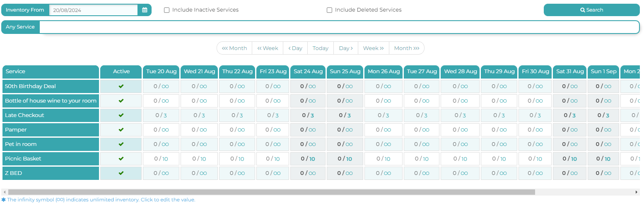Enable Include Deleted Services checkbox

329,10
